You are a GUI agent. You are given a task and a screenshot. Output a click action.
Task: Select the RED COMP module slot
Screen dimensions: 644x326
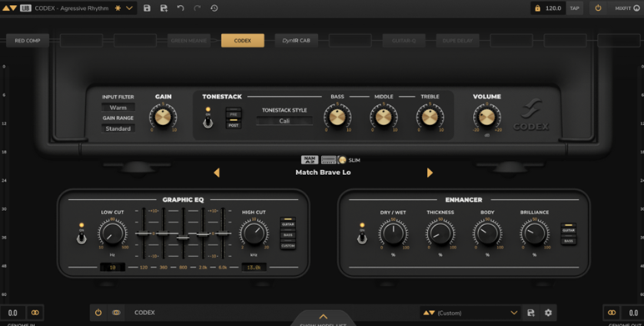click(28, 41)
